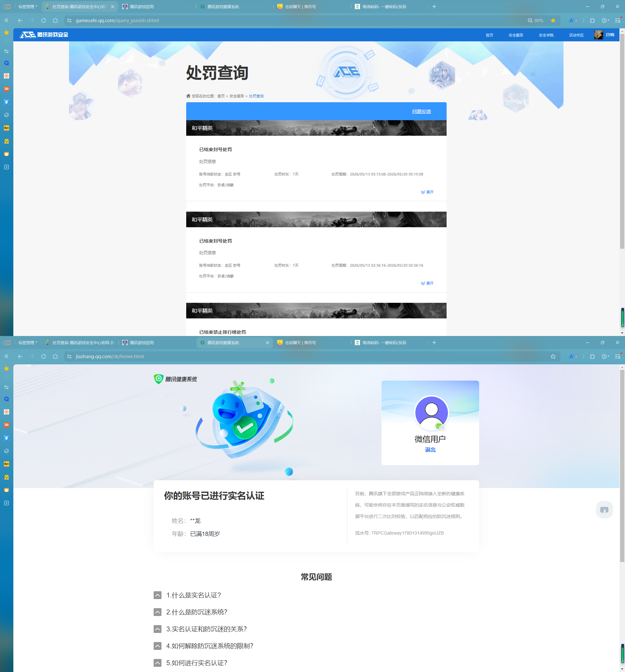Open extensions puzzle icon in jiazhang window
The width and height of the screenshot is (625, 672).
[592, 356]
